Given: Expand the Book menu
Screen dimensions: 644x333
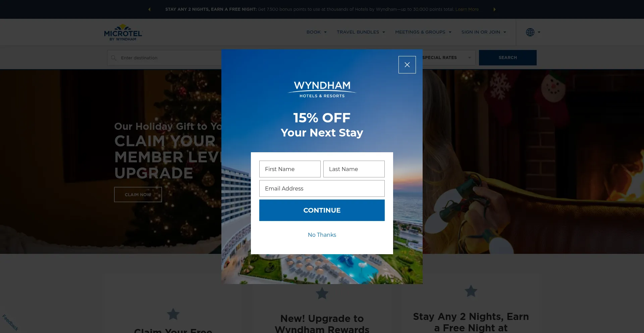Looking at the screenshot, I should pos(316,32).
